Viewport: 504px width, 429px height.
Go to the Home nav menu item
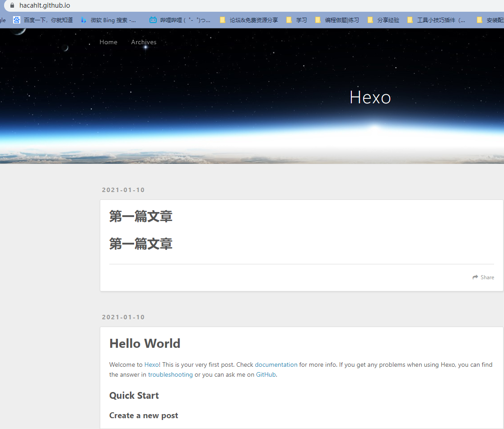click(x=108, y=42)
